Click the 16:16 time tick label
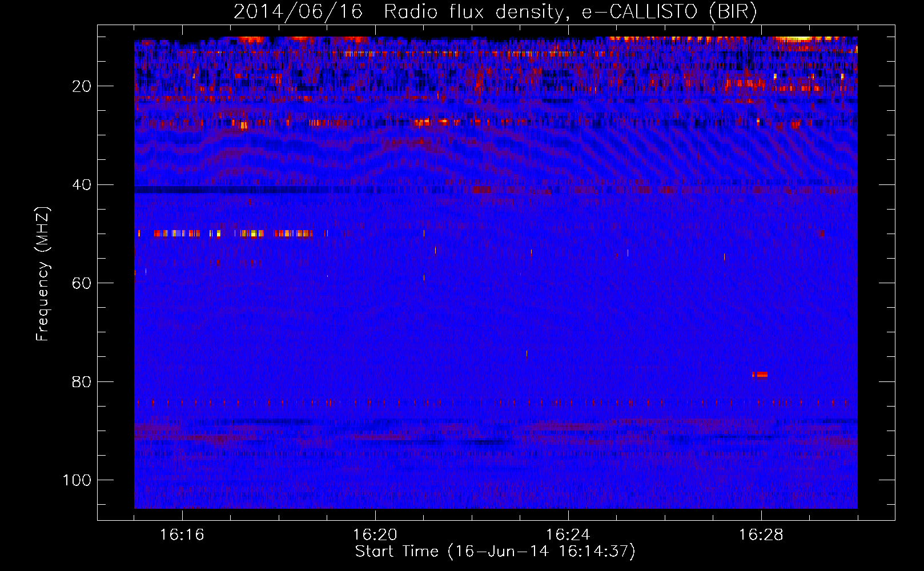 [182, 534]
